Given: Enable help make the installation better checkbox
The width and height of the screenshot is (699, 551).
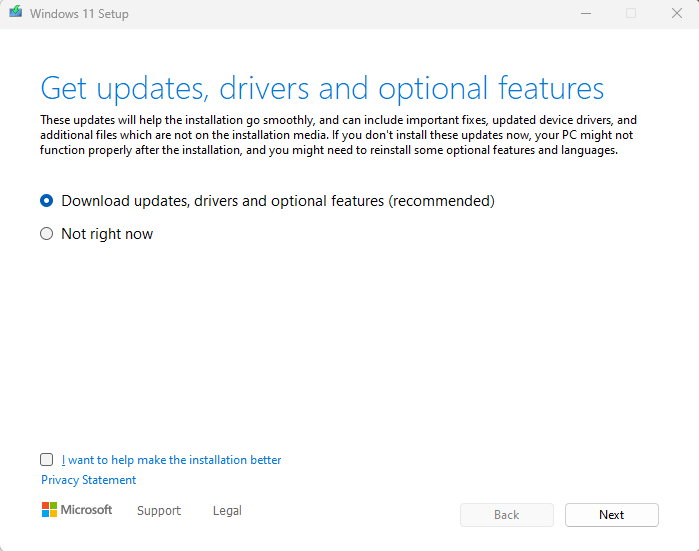Looking at the screenshot, I should (x=46, y=459).
